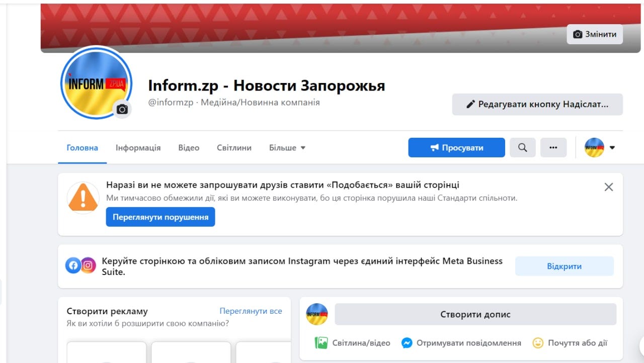
Task: Click the Медійна/Новинна компанія category text
Action: [x=260, y=103]
